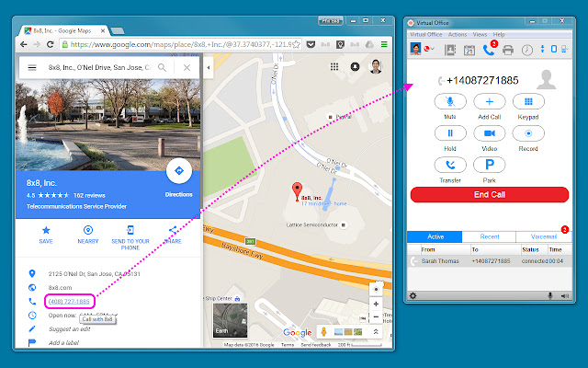Bookmark page with the star icon
The height and width of the screenshot is (368, 588).
pyautogui.click(x=296, y=44)
